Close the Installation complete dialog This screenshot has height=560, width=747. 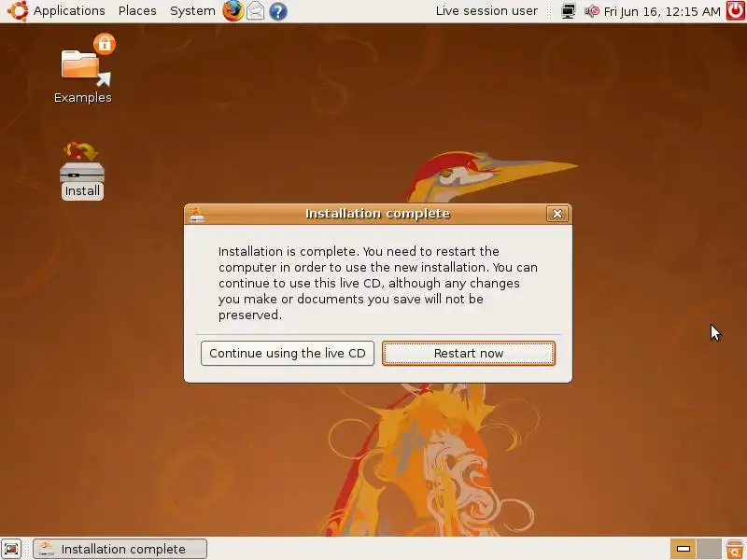[x=557, y=214]
